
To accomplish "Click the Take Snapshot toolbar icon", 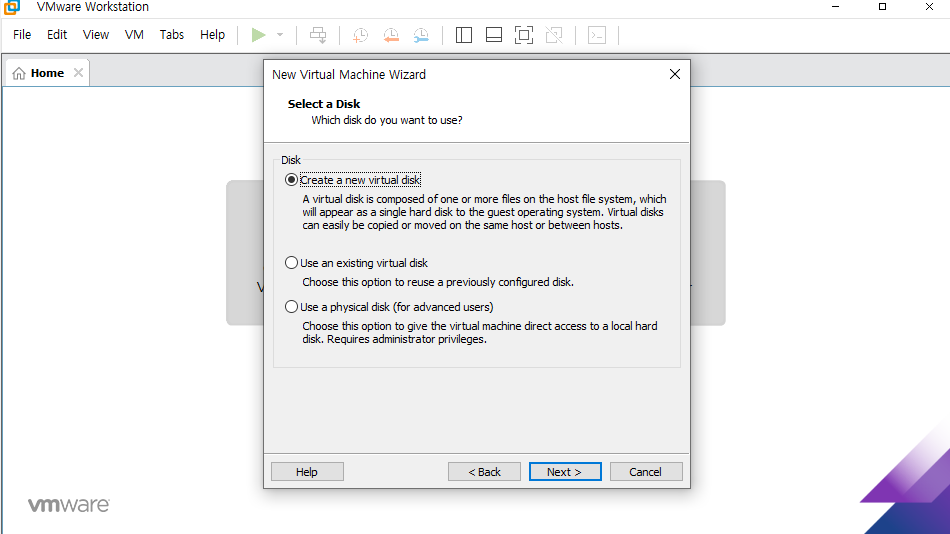I will [x=360, y=35].
